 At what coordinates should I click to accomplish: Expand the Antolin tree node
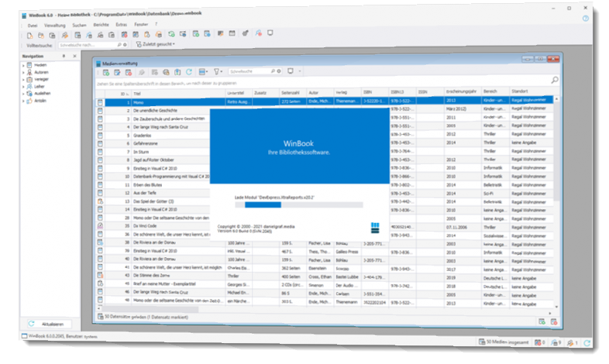[x=23, y=101]
